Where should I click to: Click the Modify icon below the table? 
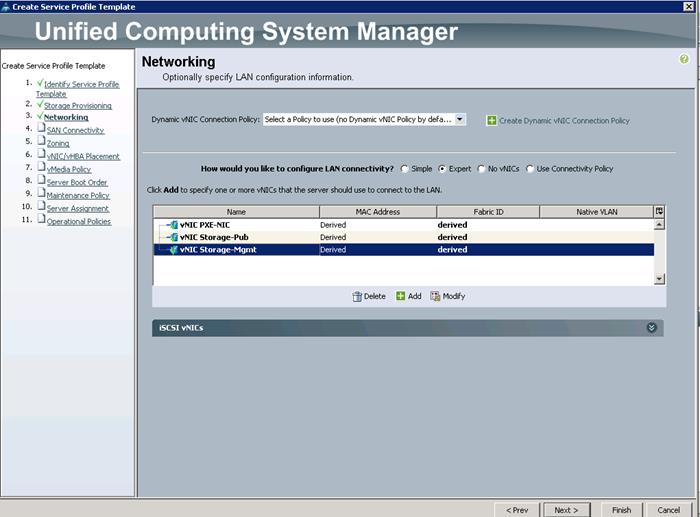pos(435,296)
